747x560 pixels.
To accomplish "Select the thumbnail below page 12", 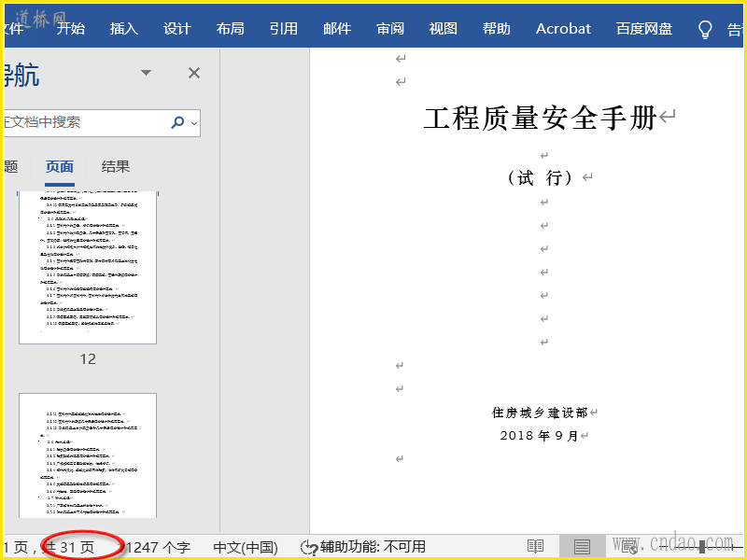I will (x=88, y=455).
